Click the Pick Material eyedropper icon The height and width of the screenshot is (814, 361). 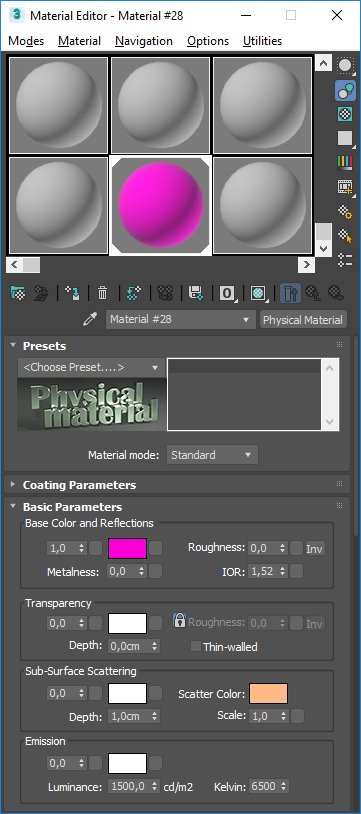[x=90, y=320]
